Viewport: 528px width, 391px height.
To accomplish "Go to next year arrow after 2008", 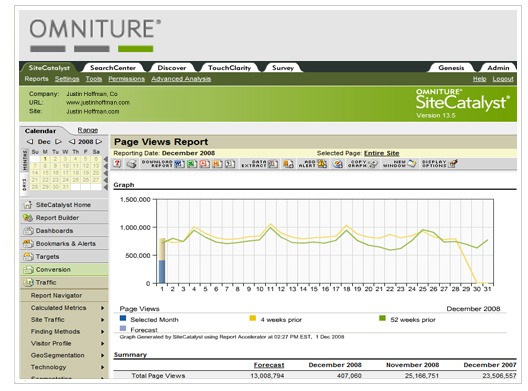I will pyautogui.click(x=99, y=142).
